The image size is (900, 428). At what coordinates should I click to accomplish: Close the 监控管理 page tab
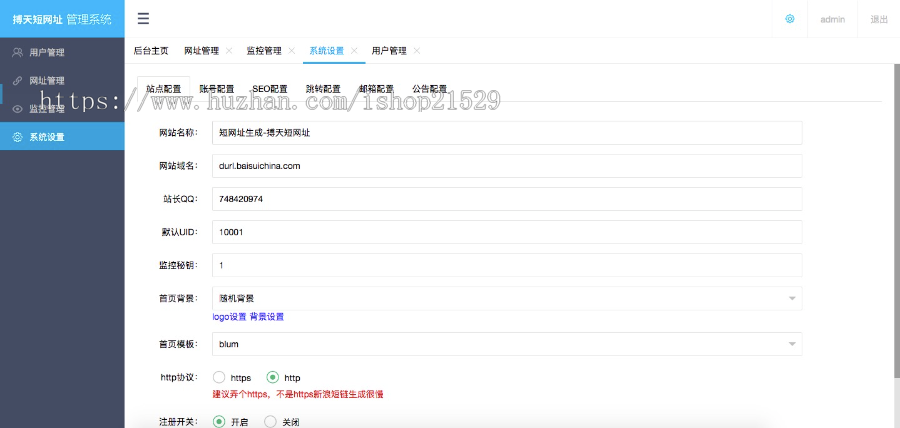[292, 50]
